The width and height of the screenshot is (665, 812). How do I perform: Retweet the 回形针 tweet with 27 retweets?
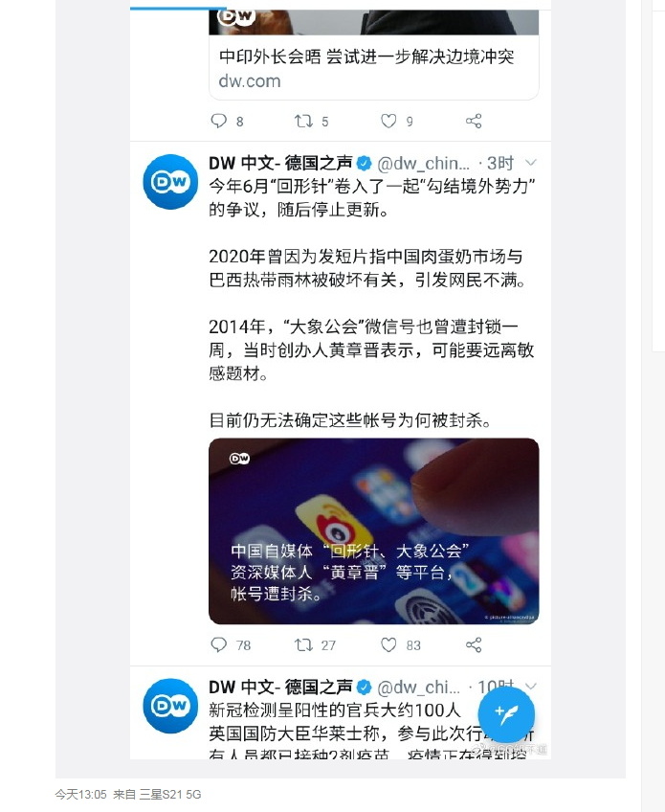303,644
